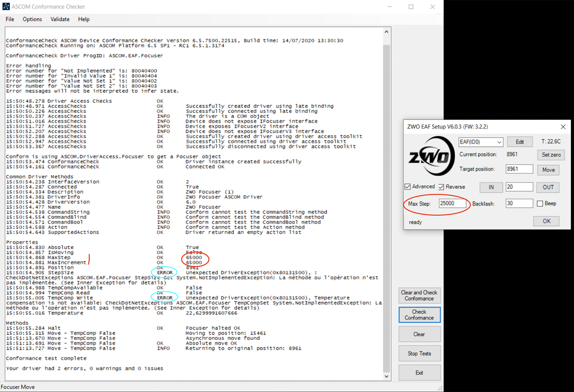
Task: Click the 'Focuser halted OK' log entry
Action: [213, 328]
